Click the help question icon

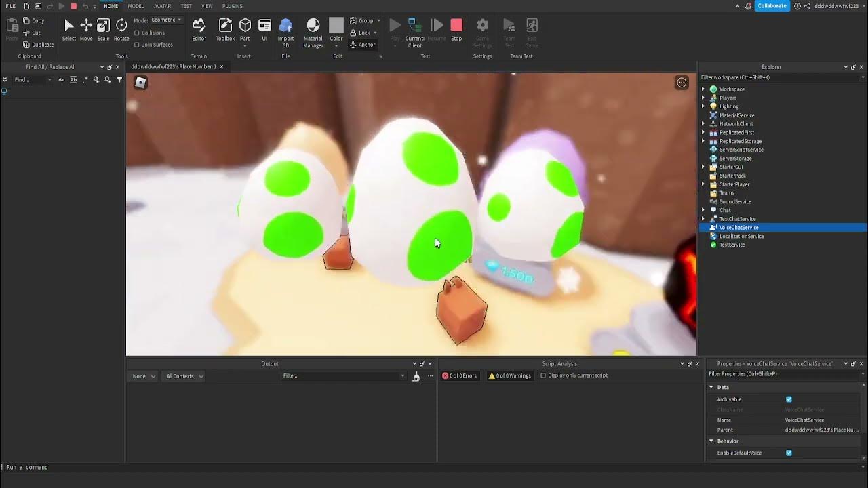coord(797,6)
